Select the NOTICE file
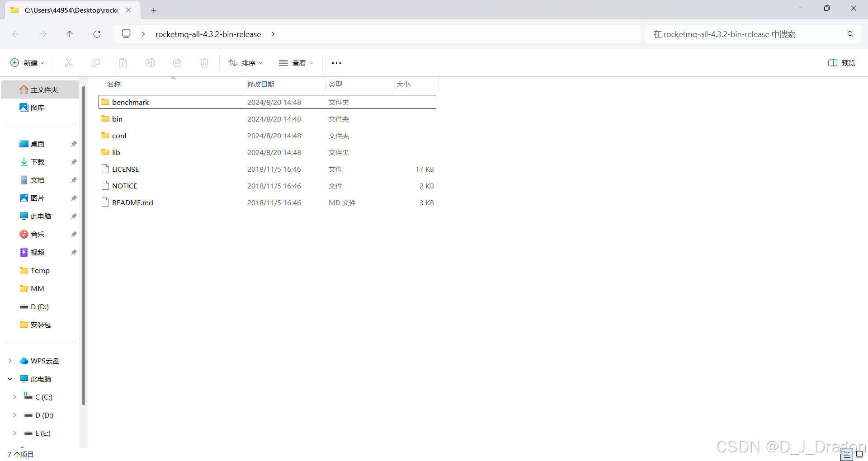 click(267, 186)
